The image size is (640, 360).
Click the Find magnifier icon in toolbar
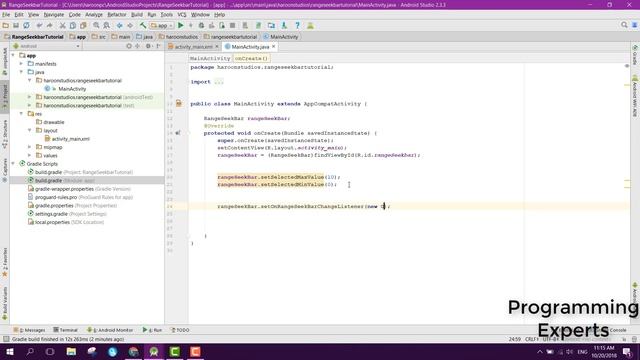pyautogui.click(x=96, y=25)
